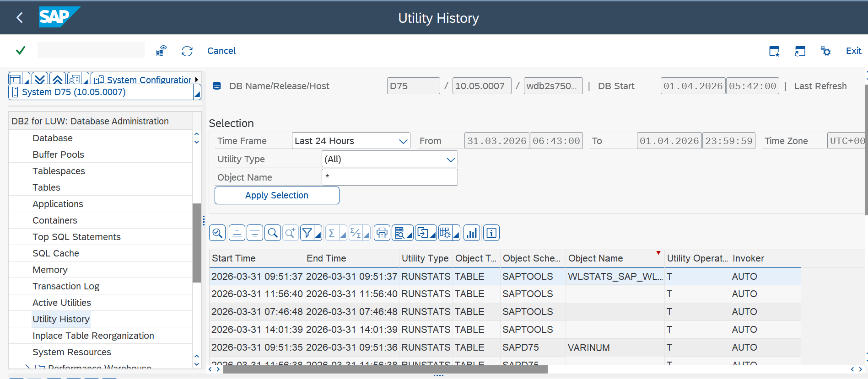Image resolution: width=868 pixels, height=379 pixels.
Task: Click the SAP back arrow
Action: pyautogui.click(x=19, y=18)
